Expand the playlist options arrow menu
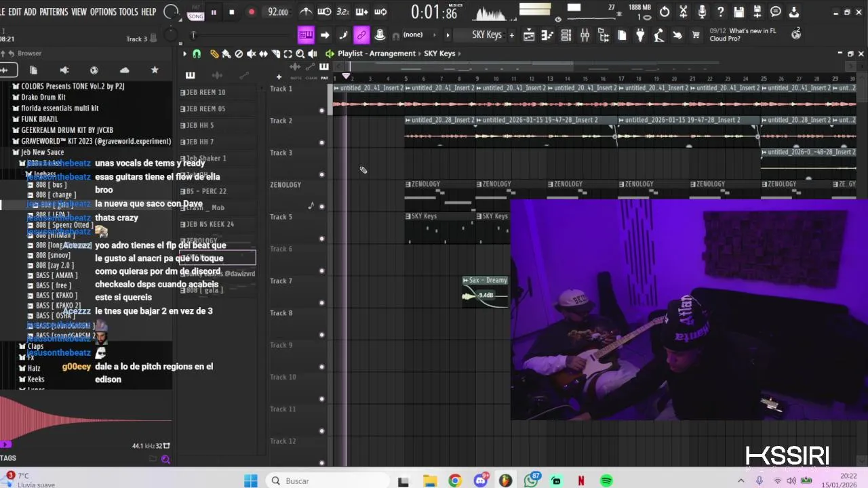This screenshot has width=868, height=488. (x=184, y=54)
